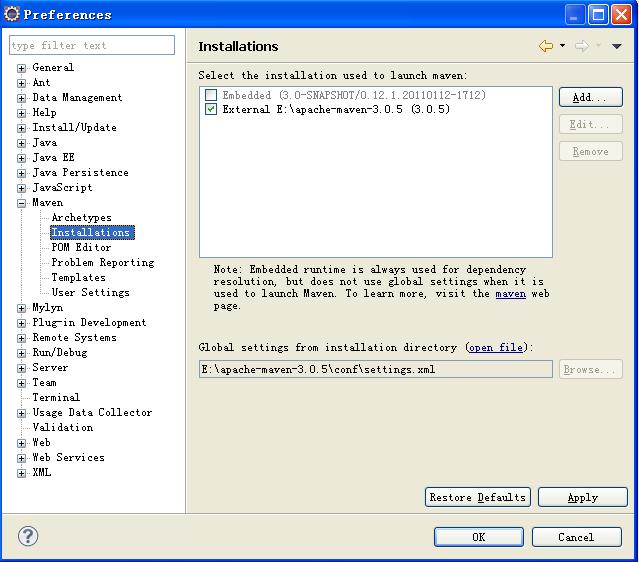The height and width of the screenshot is (562, 639).
Task: Focus the type filter text field
Action: pyautogui.click(x=92, y=45)
